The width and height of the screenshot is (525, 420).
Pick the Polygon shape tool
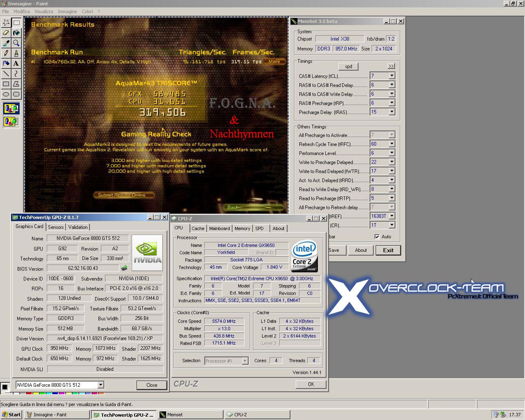click(16, 84)
